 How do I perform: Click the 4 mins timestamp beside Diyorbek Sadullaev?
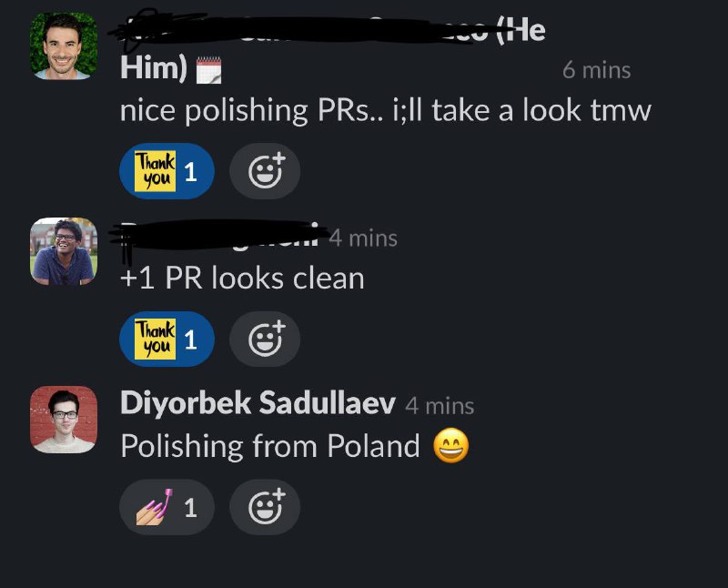[440, 406]
